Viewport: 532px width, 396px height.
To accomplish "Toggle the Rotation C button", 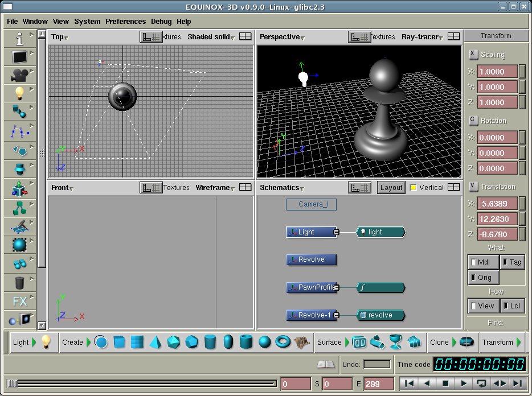I will coord(473,120).
